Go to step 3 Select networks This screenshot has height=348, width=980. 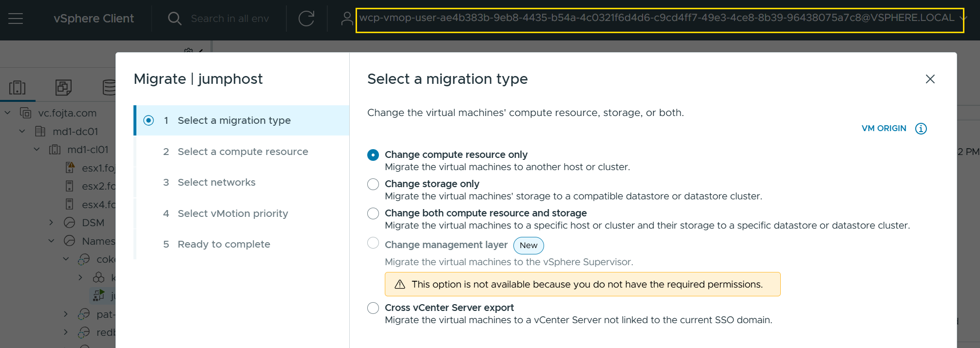pyautogui.click(x=242, y=182)
